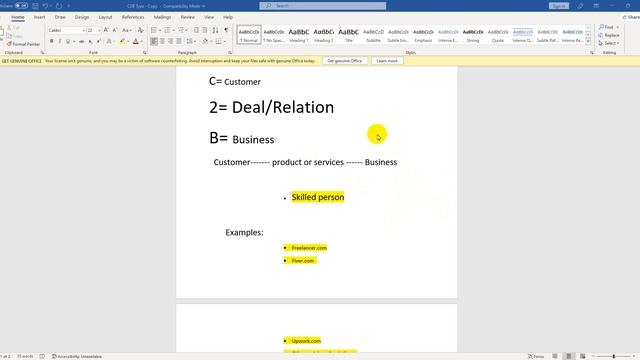Click the Learn more button
640x360 pixels.
coord(387,61)
